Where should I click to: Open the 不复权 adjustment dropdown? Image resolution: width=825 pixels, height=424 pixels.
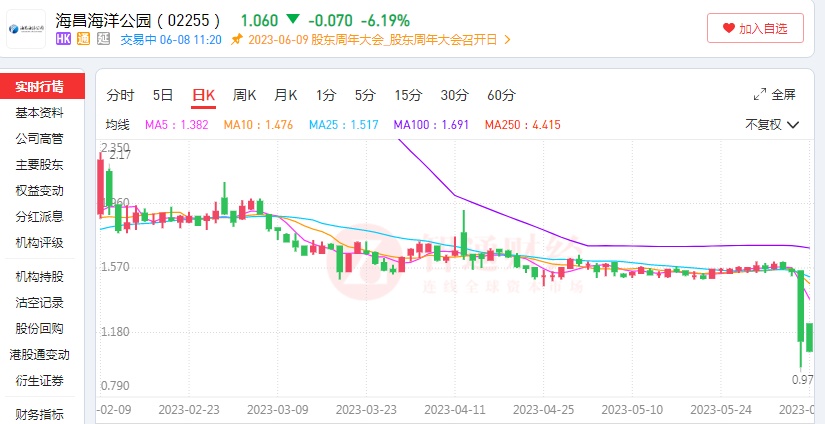[x=772, y=125]
